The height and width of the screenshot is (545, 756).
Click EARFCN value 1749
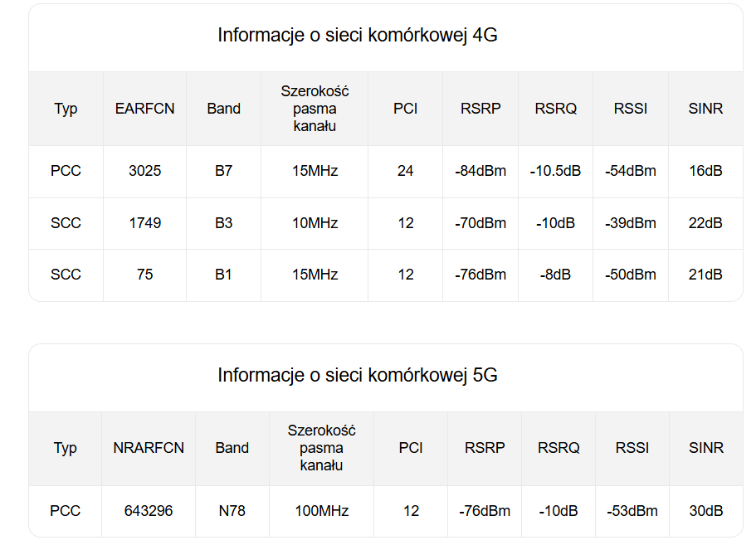point(144,222)
